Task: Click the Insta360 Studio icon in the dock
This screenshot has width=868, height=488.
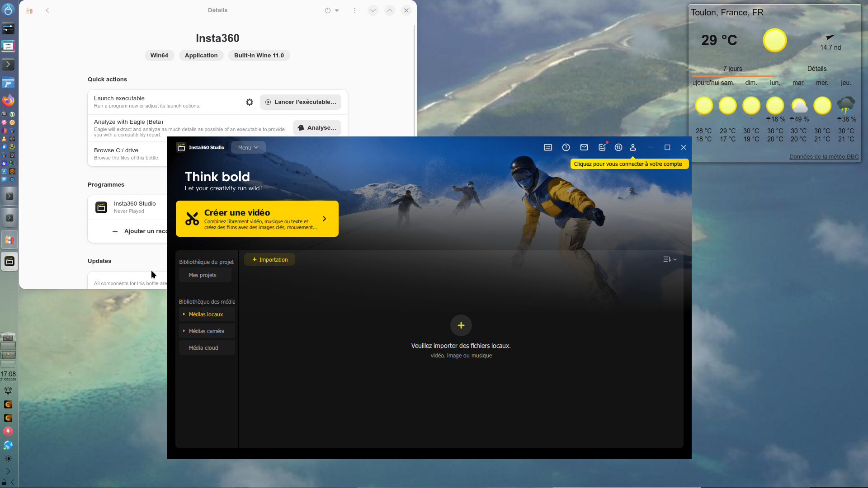Action: tap(9, 261)
